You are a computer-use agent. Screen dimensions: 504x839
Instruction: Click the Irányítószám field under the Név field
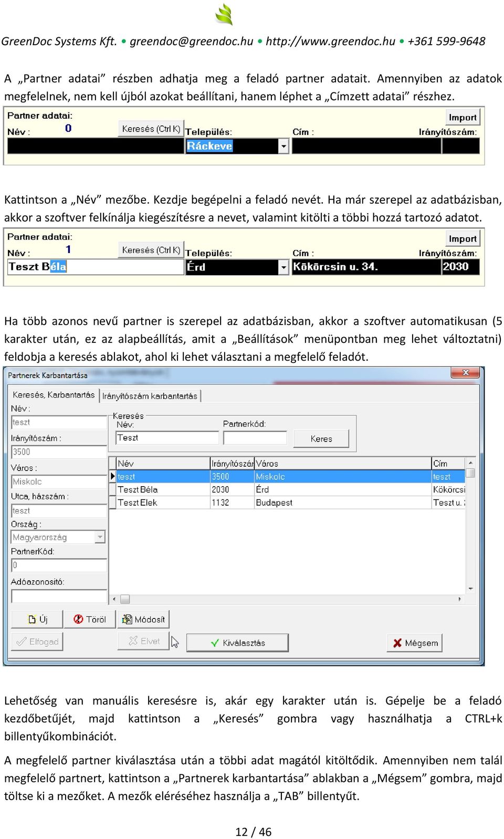tap(59, 452)
